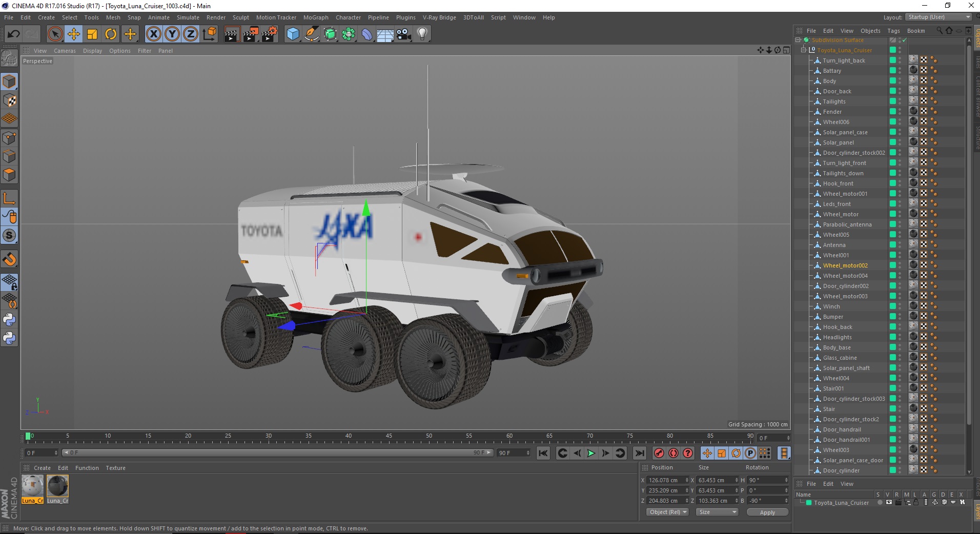980x534 pixels.
Task: Click the Record Active Objects button
Action: [659, 453]
